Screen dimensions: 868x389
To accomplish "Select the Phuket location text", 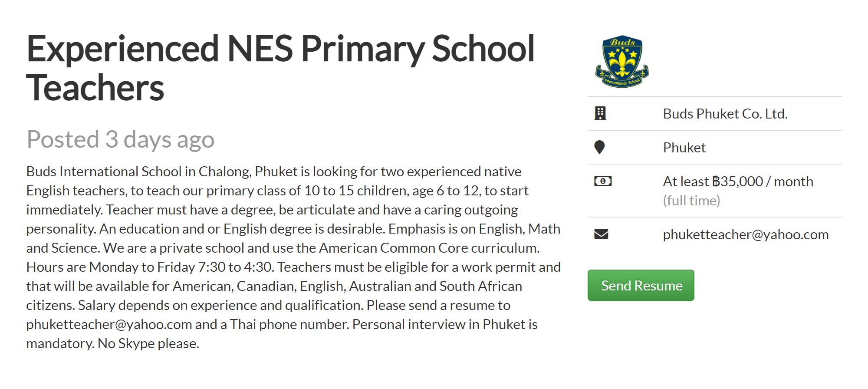I will point(684,148).
